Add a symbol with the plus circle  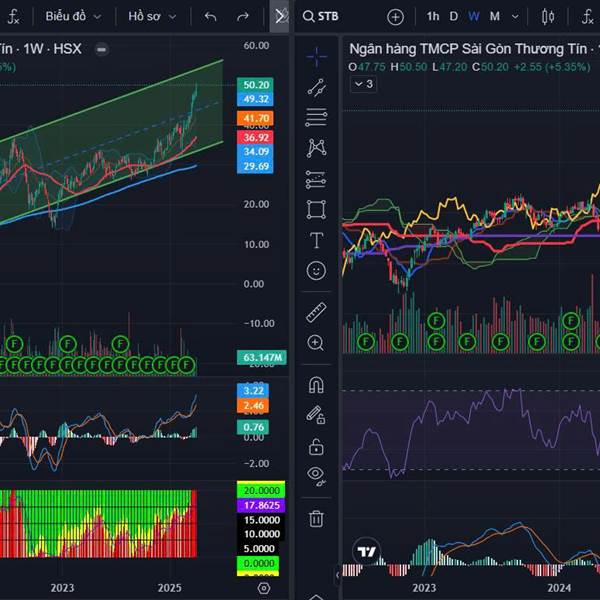point(395,17)
